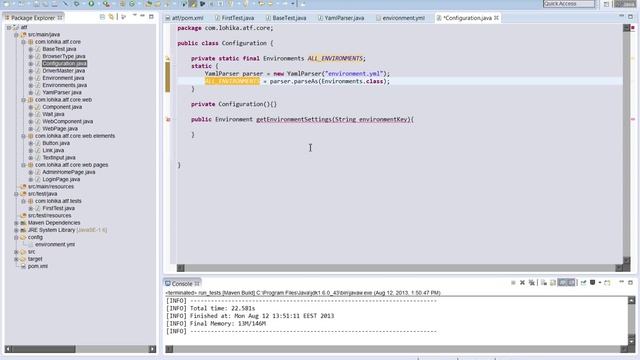Click the disabled Terminate icon in Console
Viewport: 640px width, 360px height.
(513, 282)
